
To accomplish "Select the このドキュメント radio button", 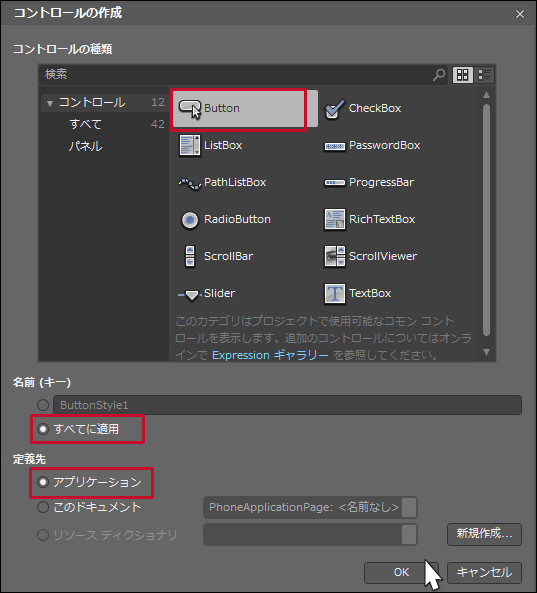I will tap(43, 507).
